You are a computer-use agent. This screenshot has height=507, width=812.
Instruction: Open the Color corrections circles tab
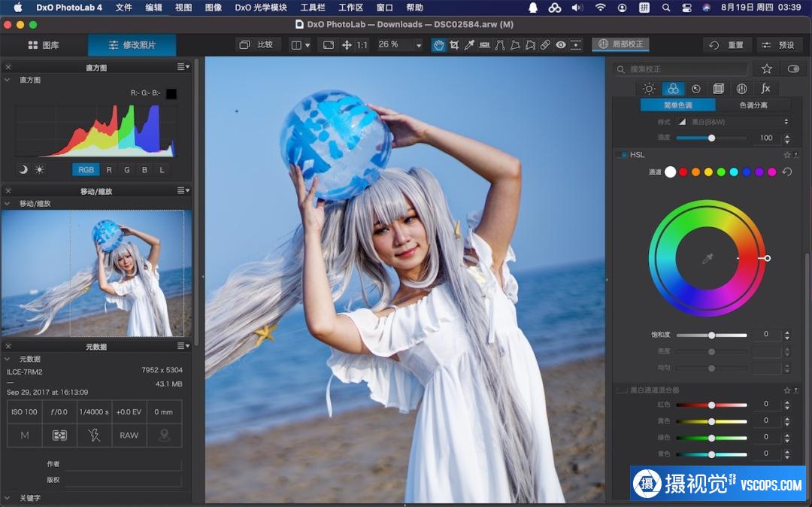673,89
